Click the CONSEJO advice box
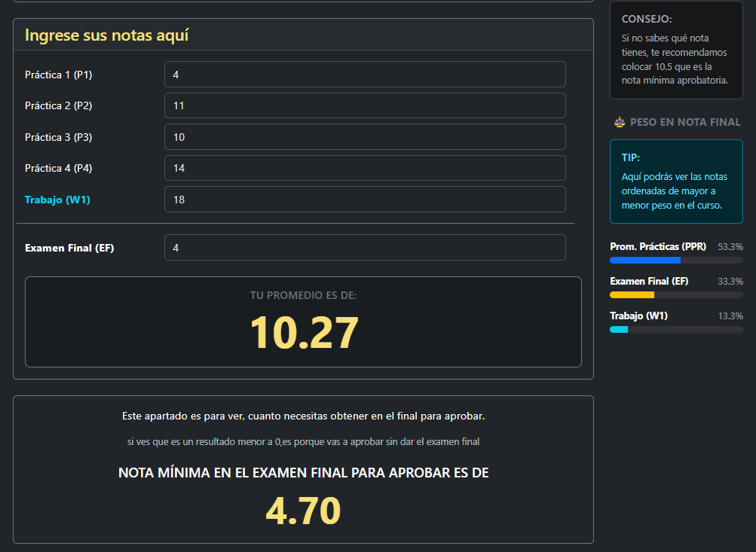The image size is (756, 552). tap(675, 50)
